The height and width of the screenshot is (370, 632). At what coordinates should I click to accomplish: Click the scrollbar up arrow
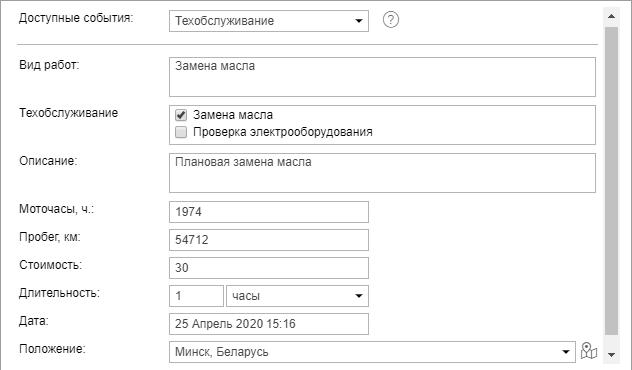pyautogui.click(x=611, y=17)
